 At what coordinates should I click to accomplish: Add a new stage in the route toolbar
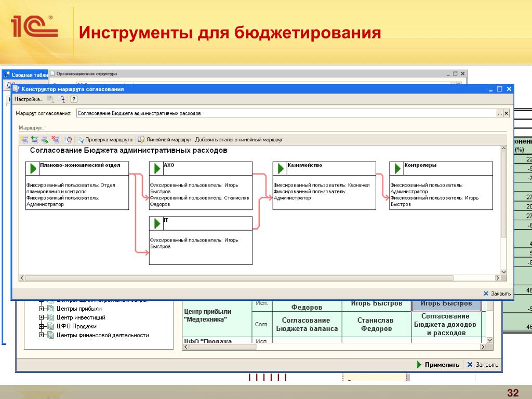(x=24, y=139)
